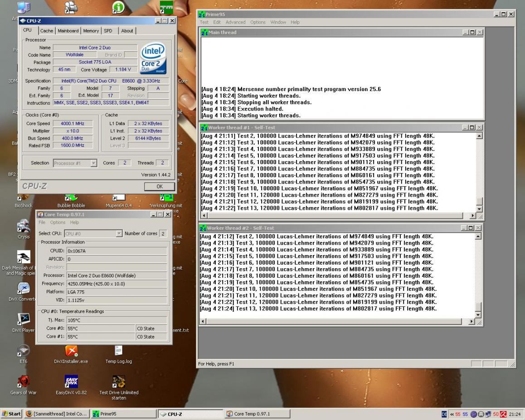Select the CPU tab in CPU-Z
Viewport: 525px width, 420px height.
tap(27, 30)
